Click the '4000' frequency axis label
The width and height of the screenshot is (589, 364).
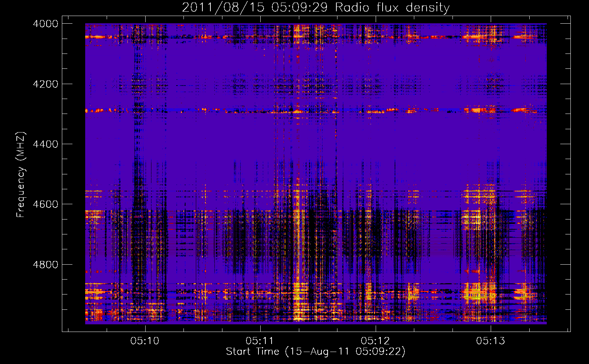46,24
